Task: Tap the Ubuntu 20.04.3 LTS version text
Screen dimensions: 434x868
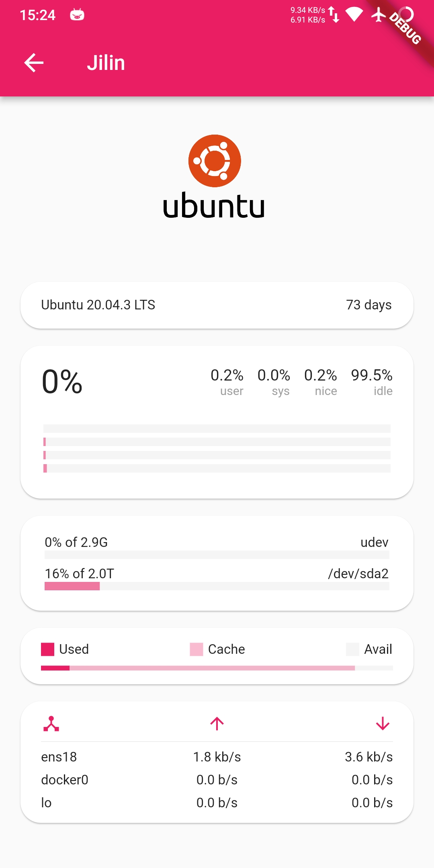Action: (x=98, y=305)
